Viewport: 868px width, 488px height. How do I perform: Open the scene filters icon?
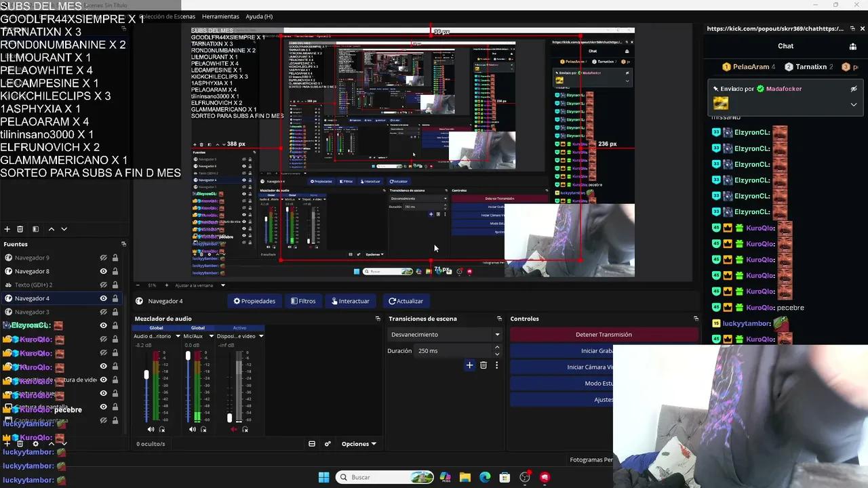pos(35,229)
